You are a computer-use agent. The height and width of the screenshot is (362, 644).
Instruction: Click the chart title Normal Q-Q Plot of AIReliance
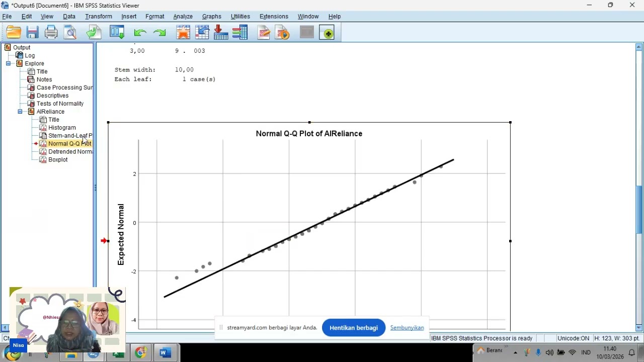click(x=309, y=134)
